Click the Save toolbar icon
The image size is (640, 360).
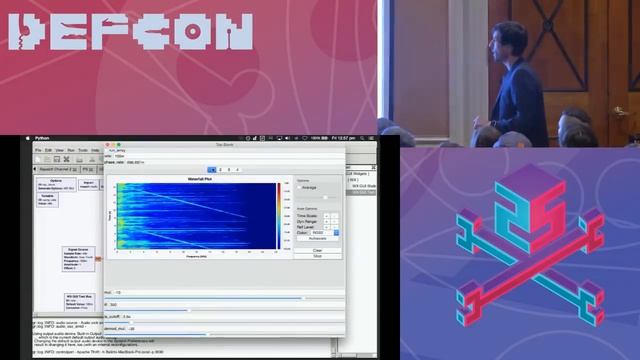coord(57,159)
